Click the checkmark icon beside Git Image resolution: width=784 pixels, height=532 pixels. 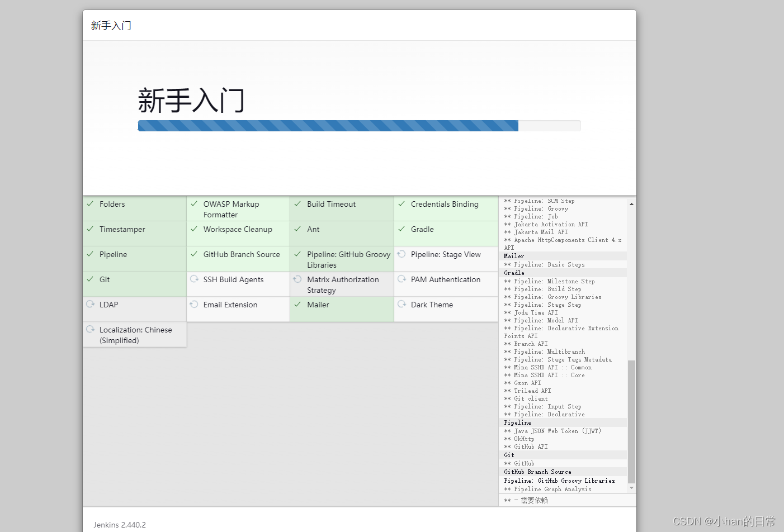[90, 279]
